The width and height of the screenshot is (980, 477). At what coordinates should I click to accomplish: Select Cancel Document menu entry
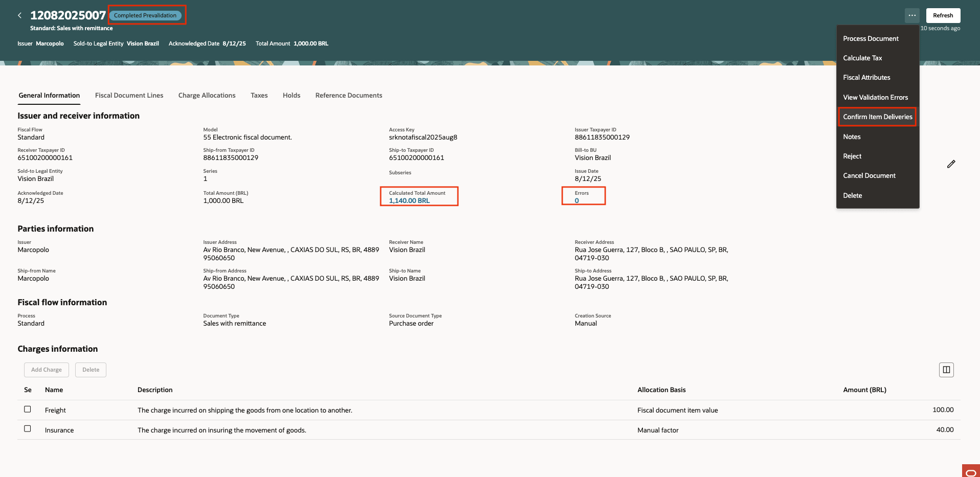pyautogui.click(x=869, y=175)
